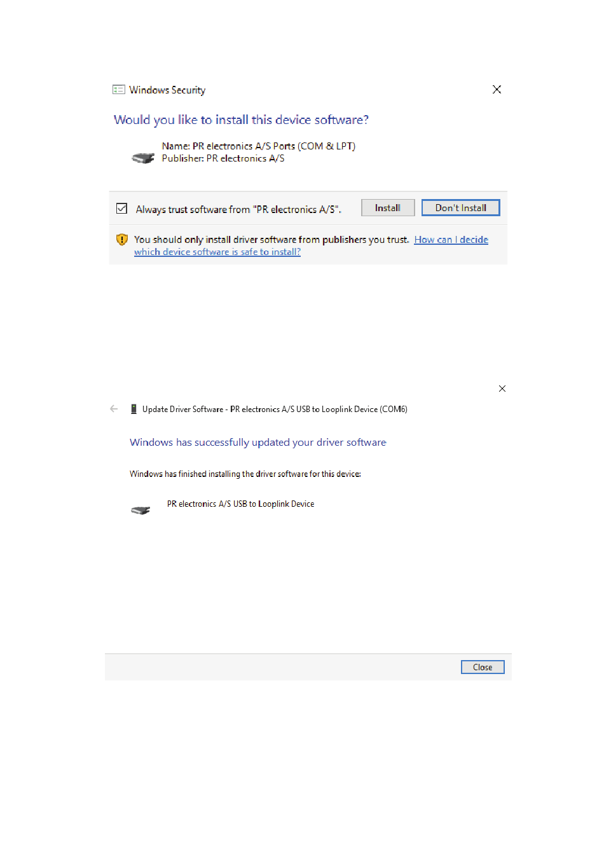Click the successfully updated driver software heading
This screenshot has height=868, width=604.
(257, 443)
